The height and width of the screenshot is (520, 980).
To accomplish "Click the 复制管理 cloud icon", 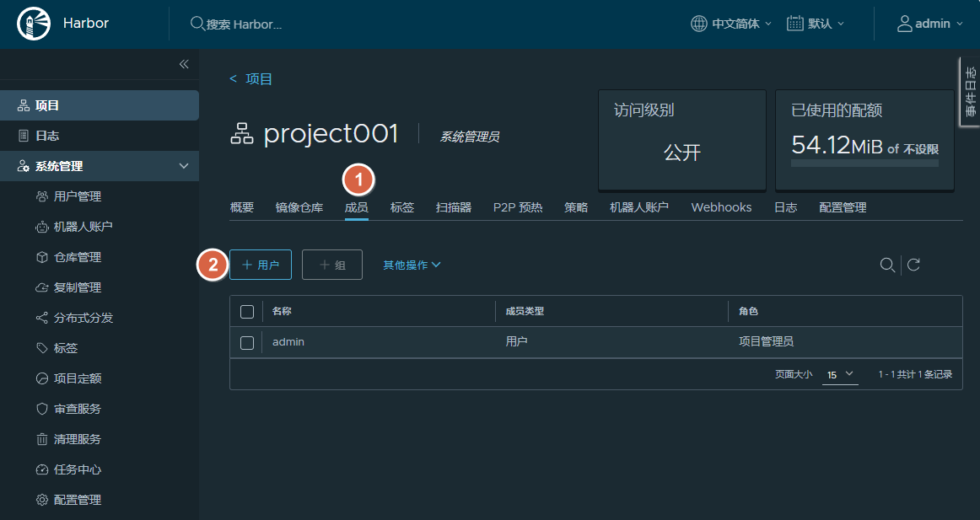I will coord(42,287).
